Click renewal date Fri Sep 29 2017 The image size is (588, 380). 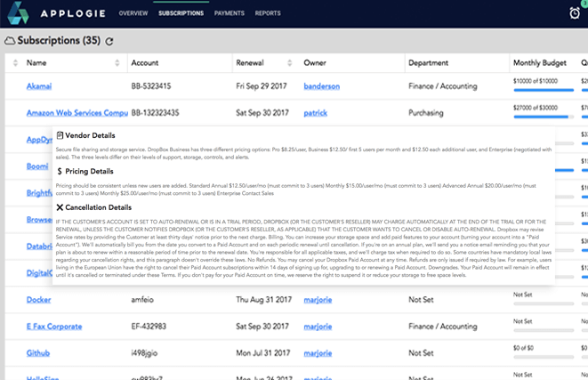pos(262,86)
